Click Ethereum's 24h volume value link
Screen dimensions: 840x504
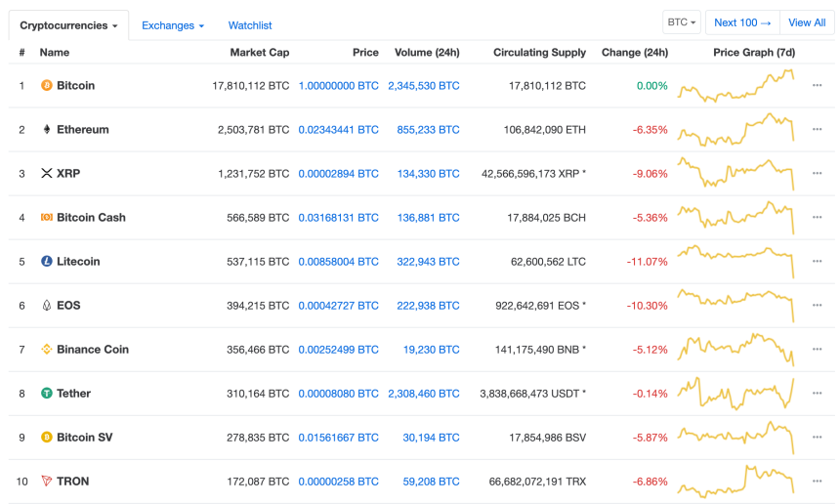point(426,130)
